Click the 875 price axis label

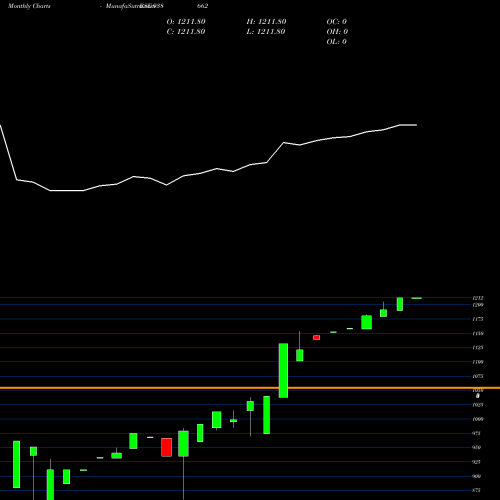click(477, 490)
